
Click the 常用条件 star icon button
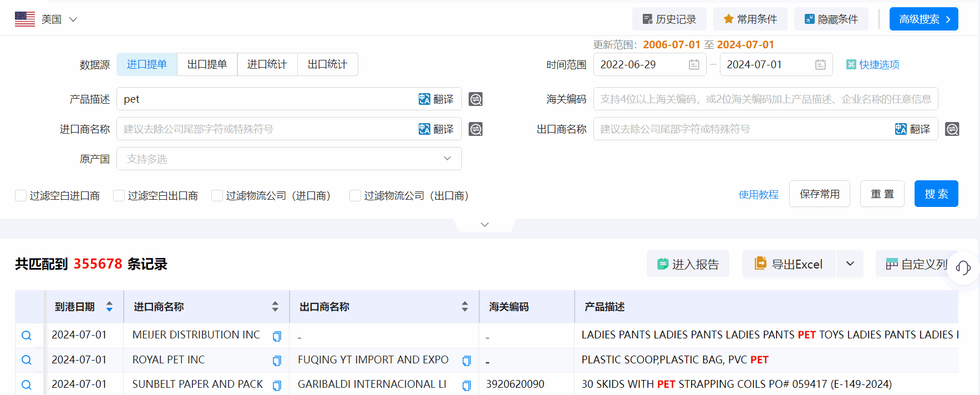750,18
